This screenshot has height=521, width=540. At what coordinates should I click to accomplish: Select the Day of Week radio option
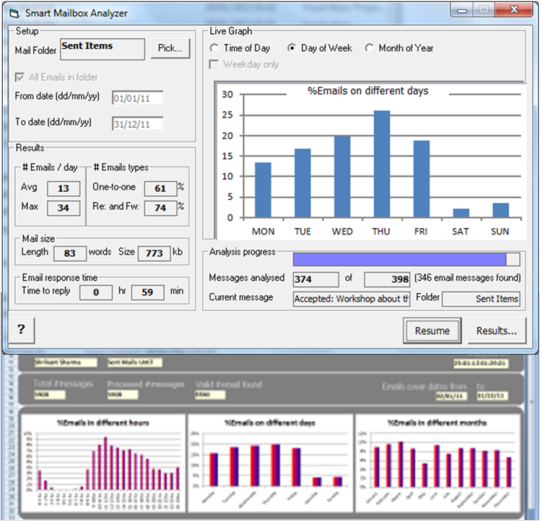coord(291,48)
